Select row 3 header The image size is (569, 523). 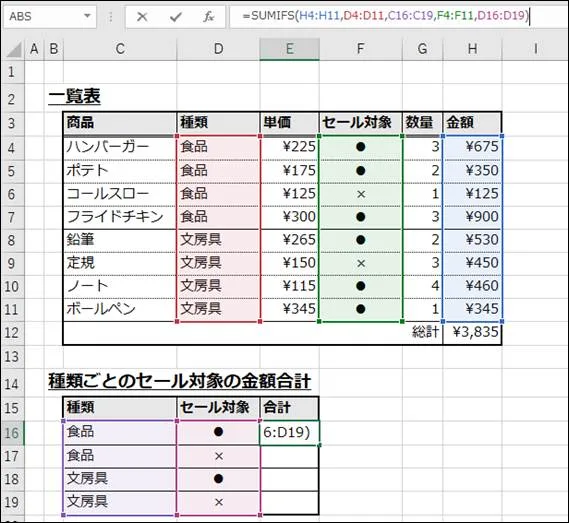click(x=12, y=123)
